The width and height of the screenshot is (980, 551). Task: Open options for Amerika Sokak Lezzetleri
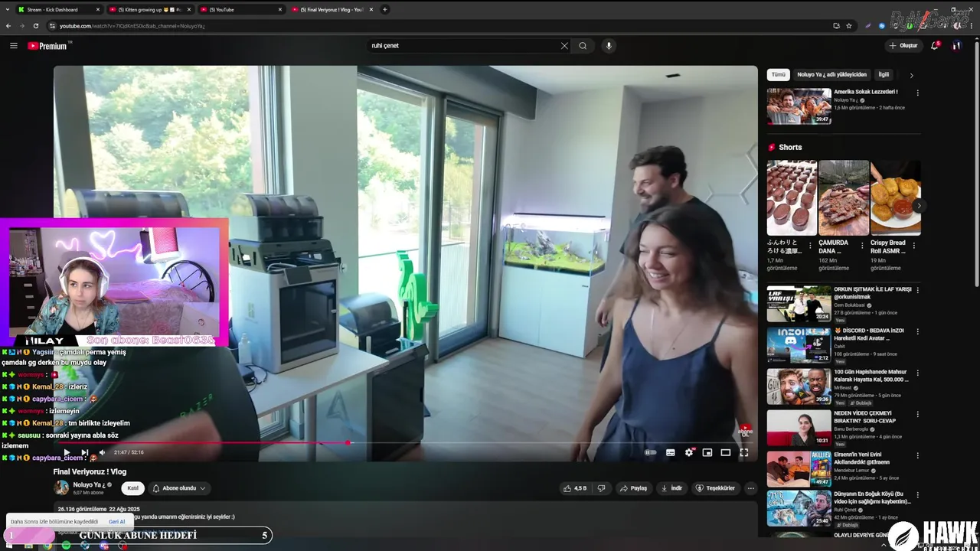tap(917, 93)
